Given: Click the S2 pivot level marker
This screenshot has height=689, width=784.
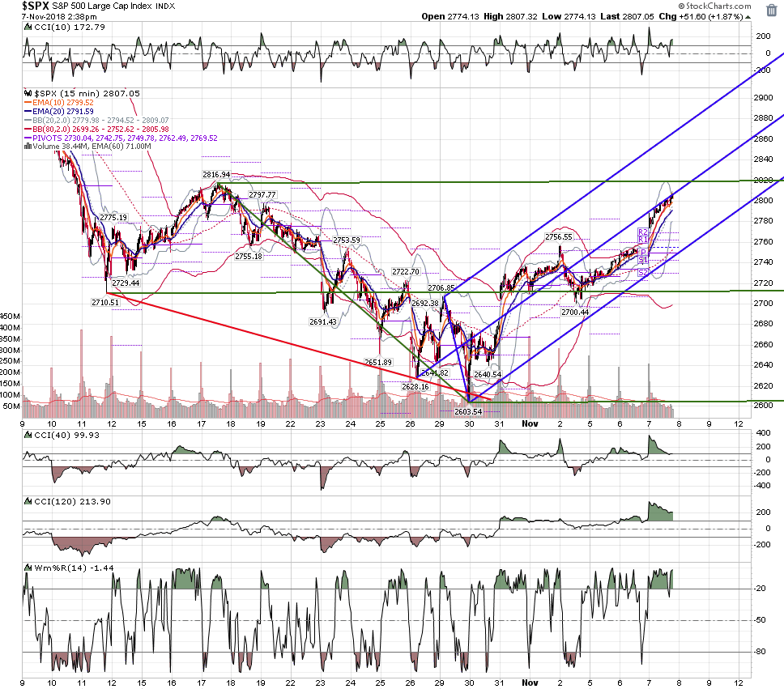Looking at the screenshot, I should point(643,273).
